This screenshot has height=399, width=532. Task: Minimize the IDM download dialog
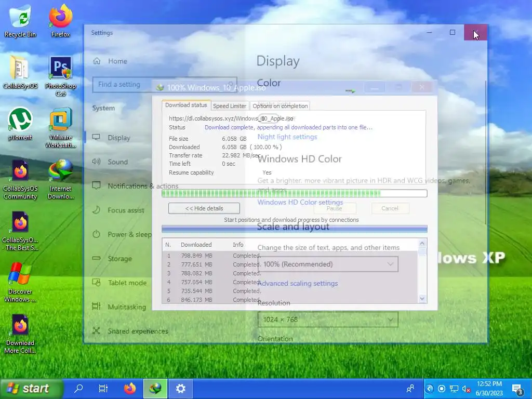coord(374,87)
